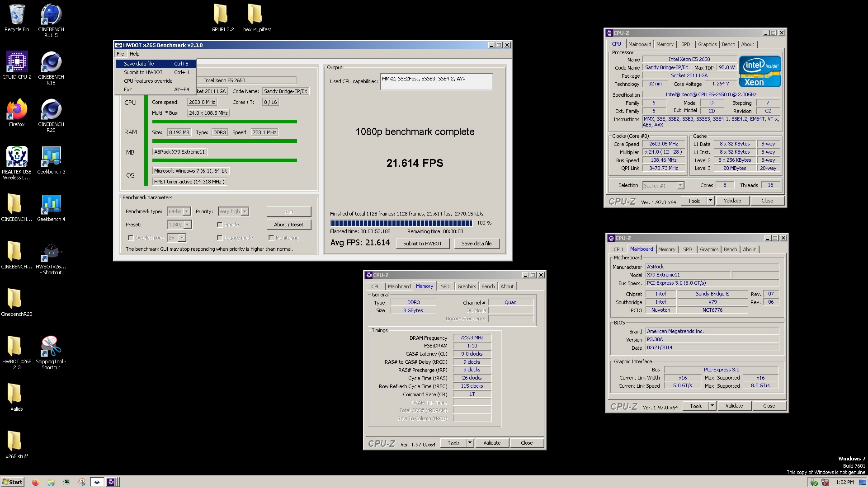Click Close in CPU-Z Mainboard window
This screenshot has height=488, width=868.
tap(769, 406)
